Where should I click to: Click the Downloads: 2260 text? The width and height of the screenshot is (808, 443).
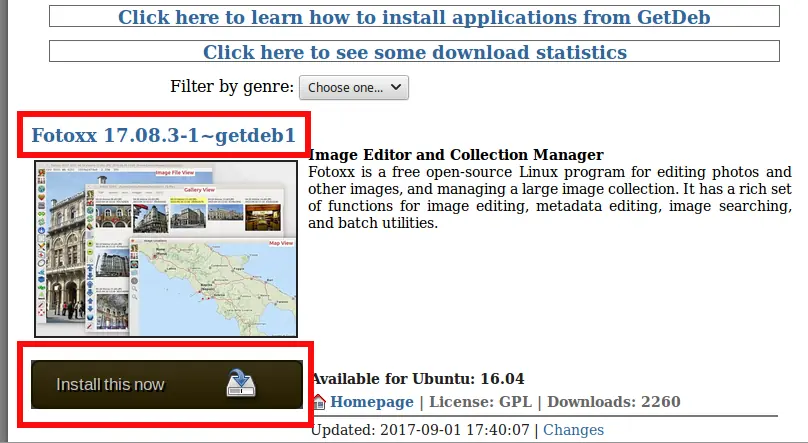[x=614, y=402]
